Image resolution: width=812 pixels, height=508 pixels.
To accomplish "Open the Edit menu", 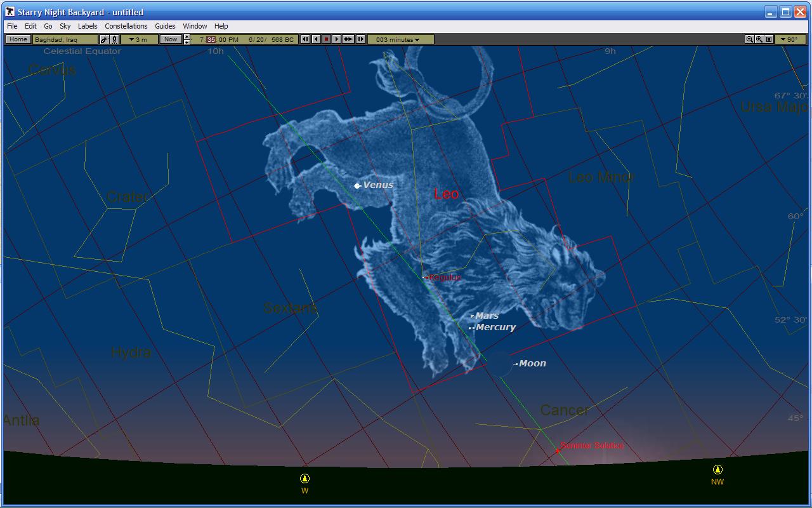I will [x=30, y=26].
